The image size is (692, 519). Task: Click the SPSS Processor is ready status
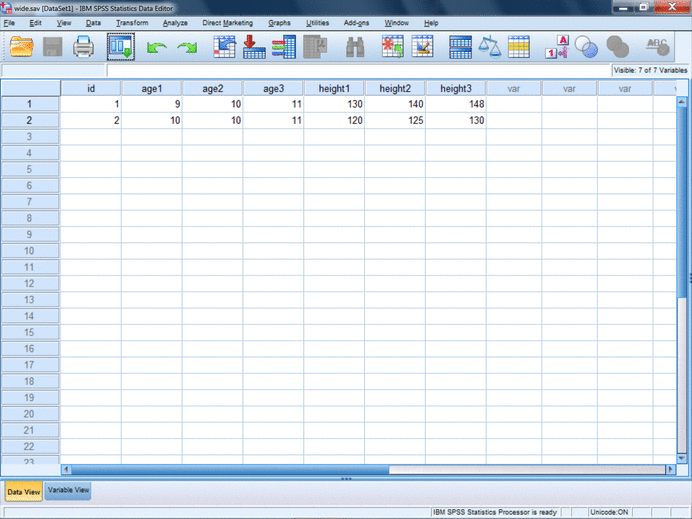pos(494,512)
